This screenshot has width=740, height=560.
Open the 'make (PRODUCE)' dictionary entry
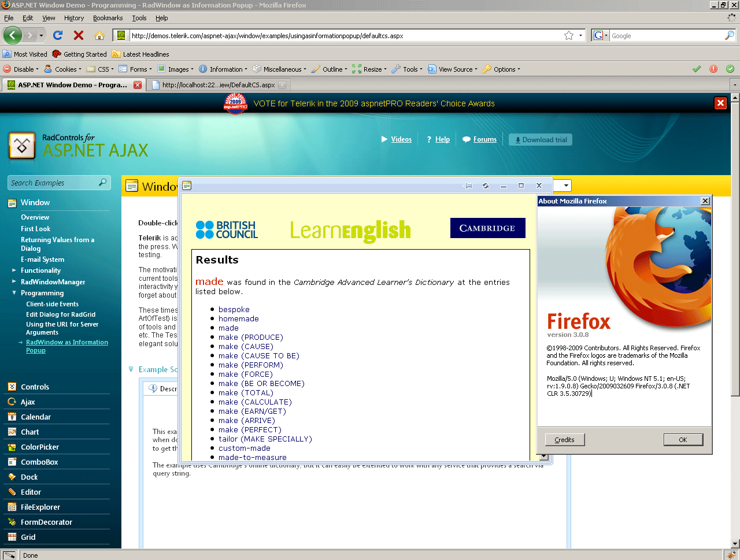[251, 338]
